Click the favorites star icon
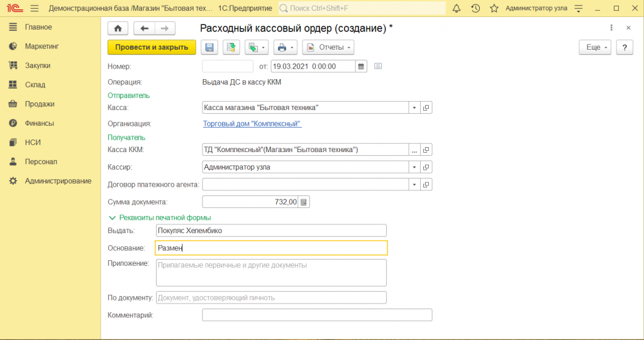This screenshot has height=340, width=644. click(x=494, y=8)
